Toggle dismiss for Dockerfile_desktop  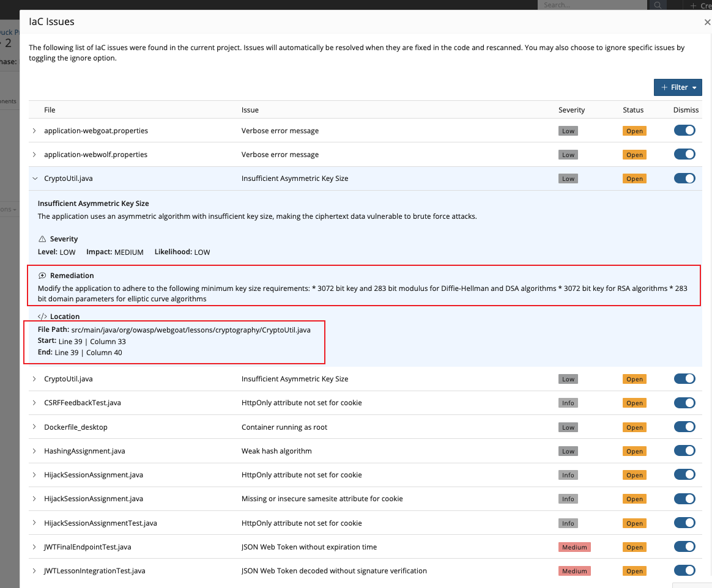click(x=684, y=427)
